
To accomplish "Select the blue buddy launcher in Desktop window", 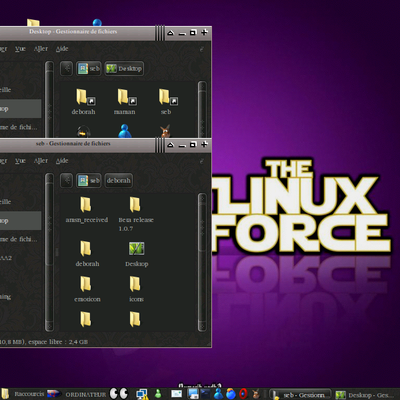I will coord(125,131).
